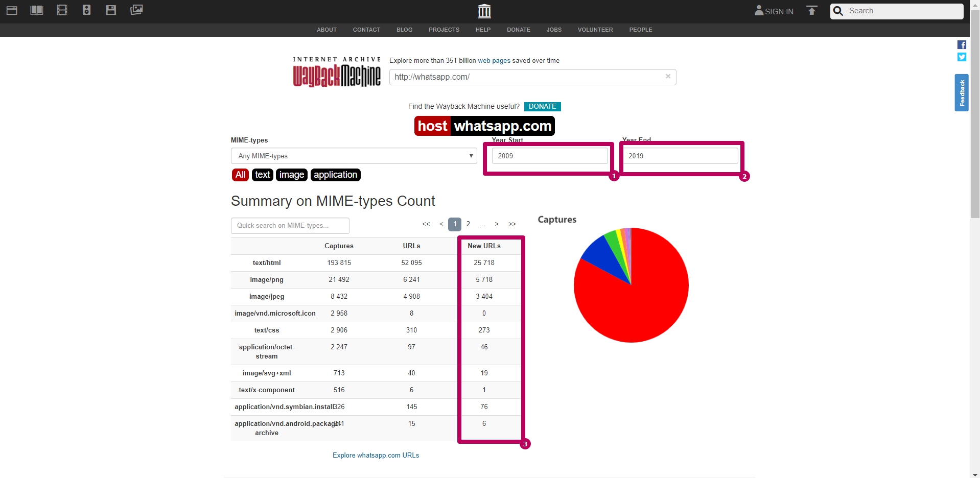The width and height of the screenshot is (980, 478).
Task: Open the Audio (speaker) archive icon
Action: click(x=86, y=10)
